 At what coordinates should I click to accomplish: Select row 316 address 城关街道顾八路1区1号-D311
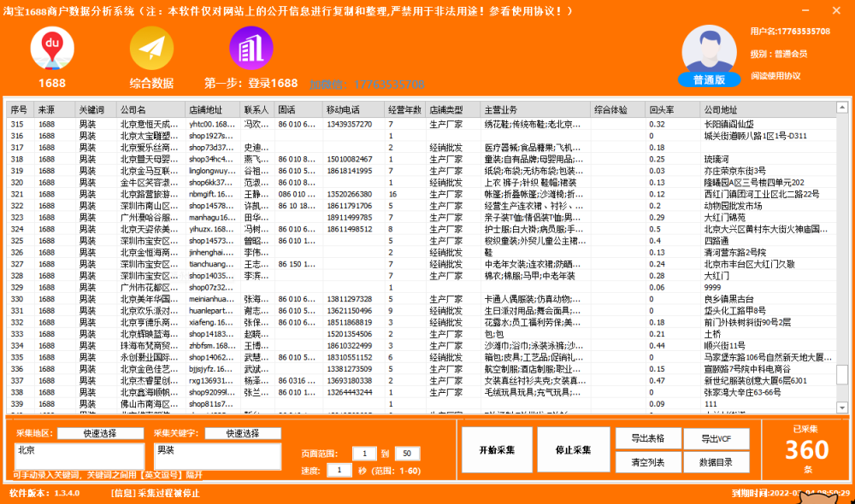point(755,136)
